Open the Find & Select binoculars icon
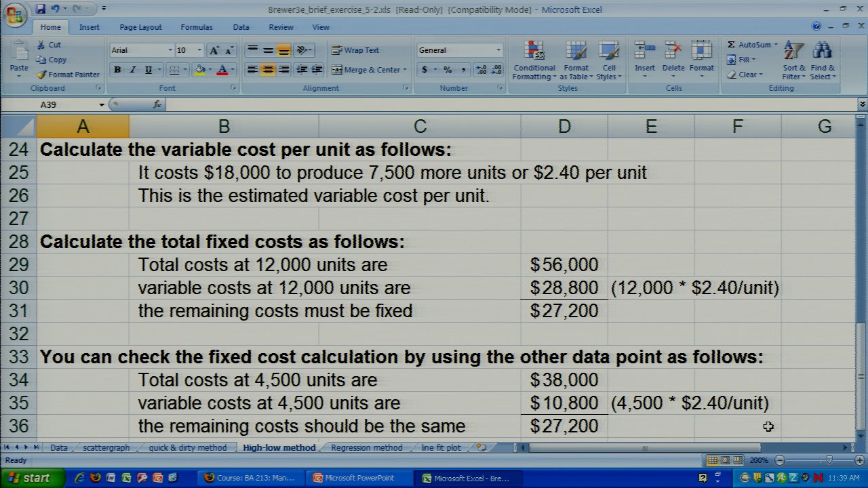This screenshot has height=488, width=868. [822, 52]
